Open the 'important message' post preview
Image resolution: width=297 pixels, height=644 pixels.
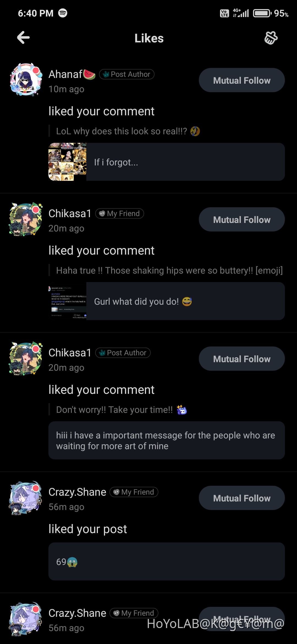tap(166, 441)
